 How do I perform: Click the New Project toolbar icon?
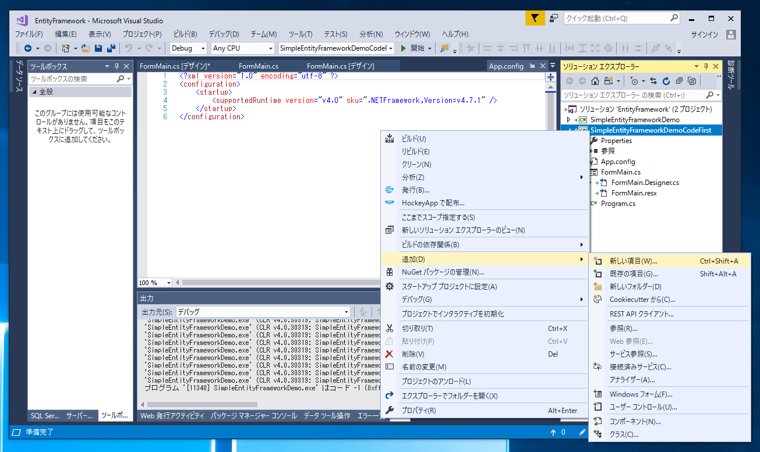65,48
